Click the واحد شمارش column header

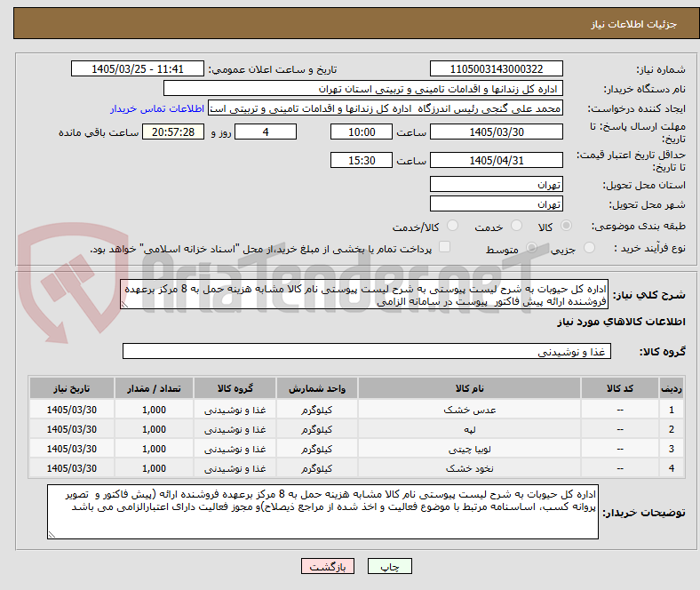tap(316, 388)
